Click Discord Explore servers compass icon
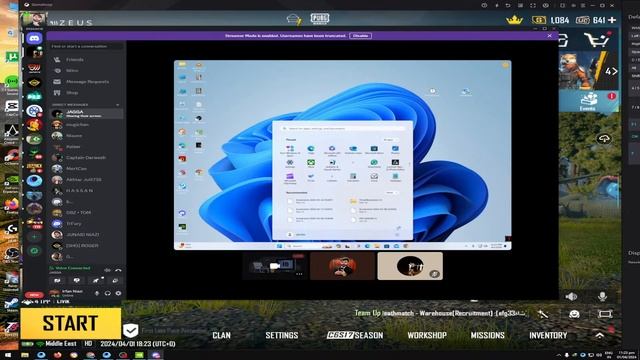Viewport: 640px width, 360px height. click(x=34, y=251)
